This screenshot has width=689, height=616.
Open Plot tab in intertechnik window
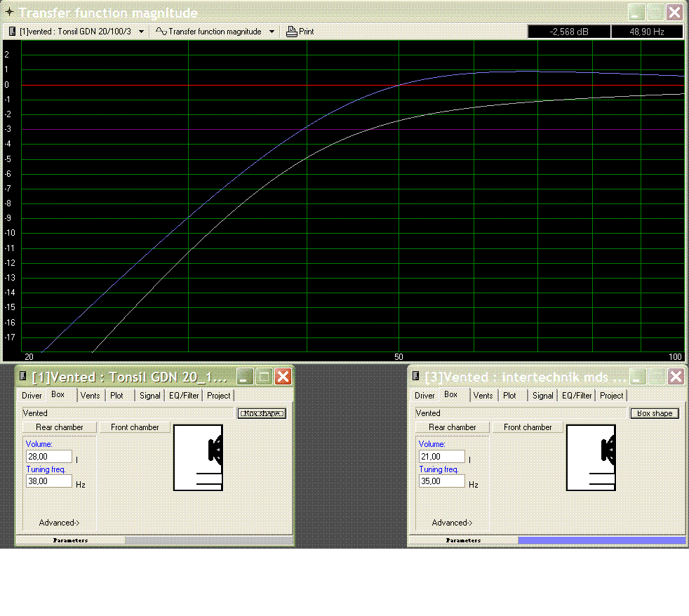pos(509,396)
